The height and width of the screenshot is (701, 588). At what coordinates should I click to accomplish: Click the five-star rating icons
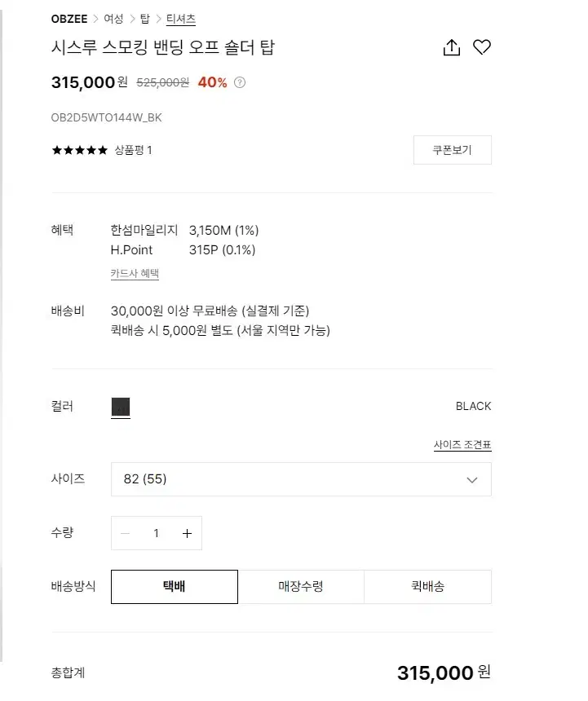point(80,150)
